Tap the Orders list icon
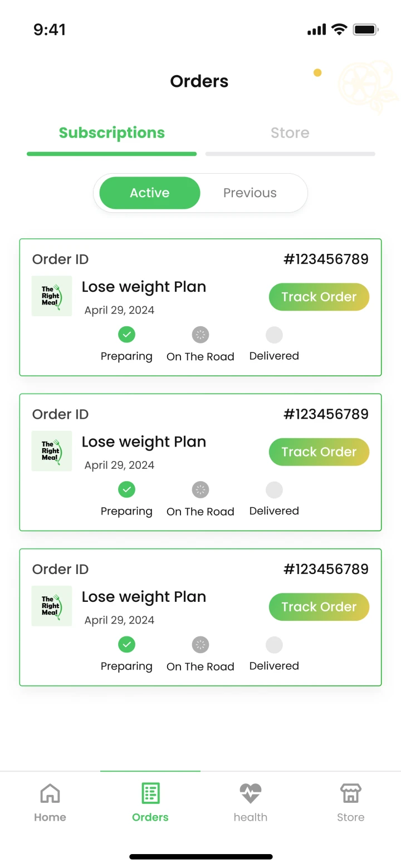 150,793
